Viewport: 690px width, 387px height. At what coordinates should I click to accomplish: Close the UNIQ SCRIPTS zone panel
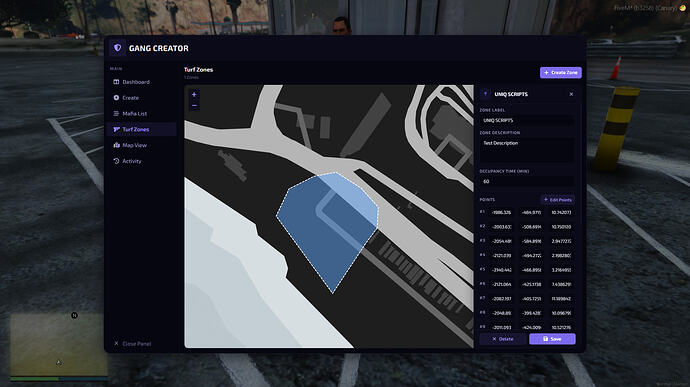[x=571, y=94]
